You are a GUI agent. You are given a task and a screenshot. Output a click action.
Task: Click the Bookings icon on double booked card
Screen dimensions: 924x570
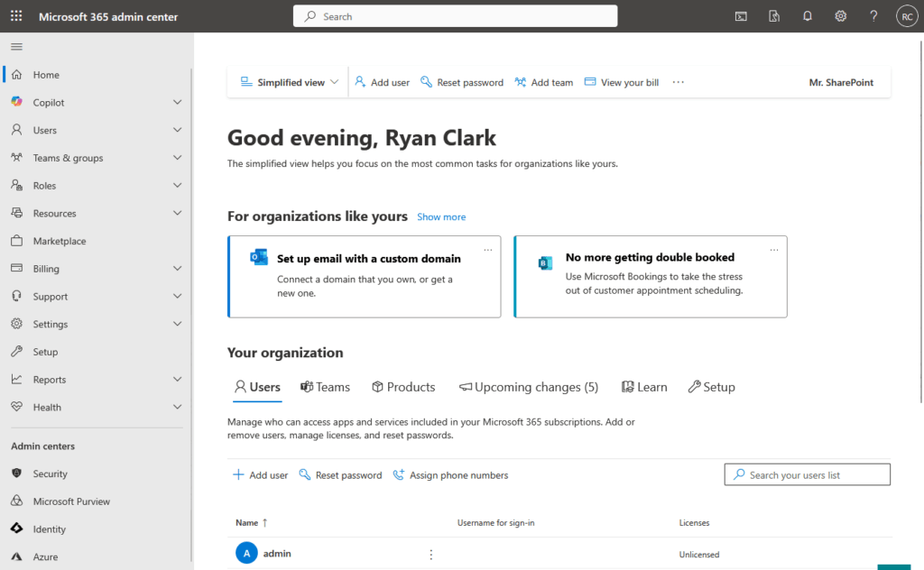coord(545,263)
